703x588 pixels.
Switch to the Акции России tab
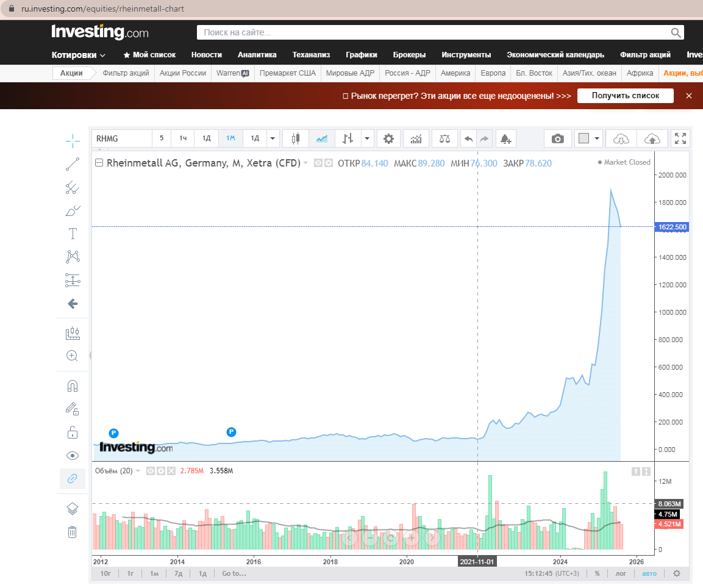coord(182,73)
